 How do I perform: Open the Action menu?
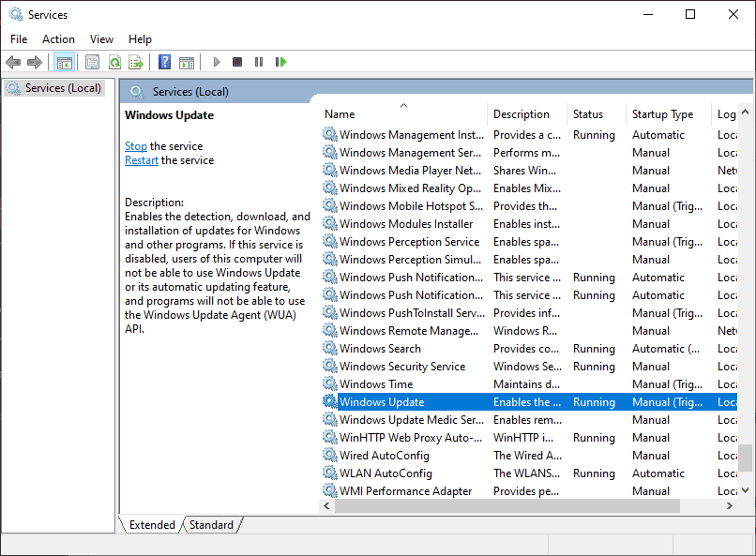pyautogui.click(x=58, y=39)
